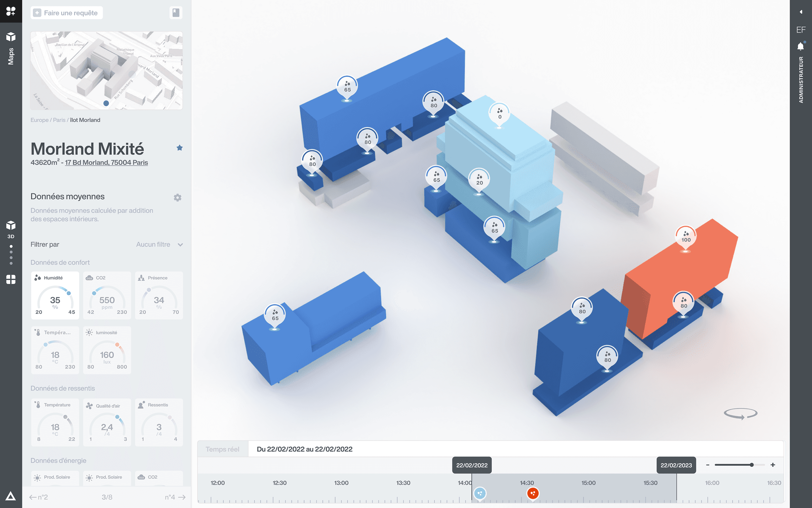Click Faire une requête button
Viewport: 812px width, 508px height.
[x=66, y=13]
